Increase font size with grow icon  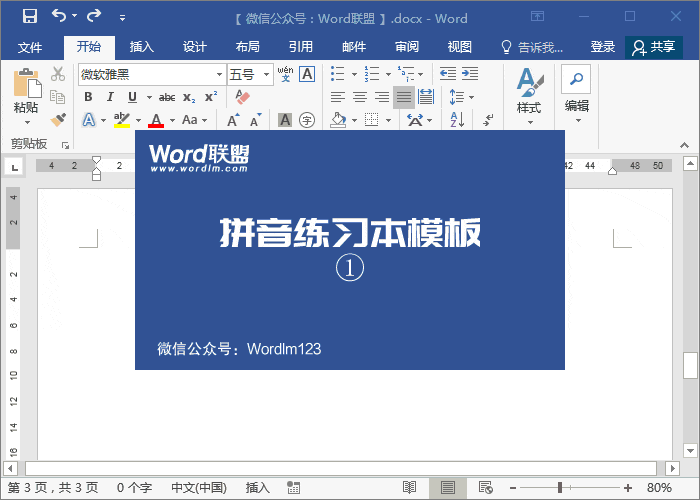pos(233,120)
